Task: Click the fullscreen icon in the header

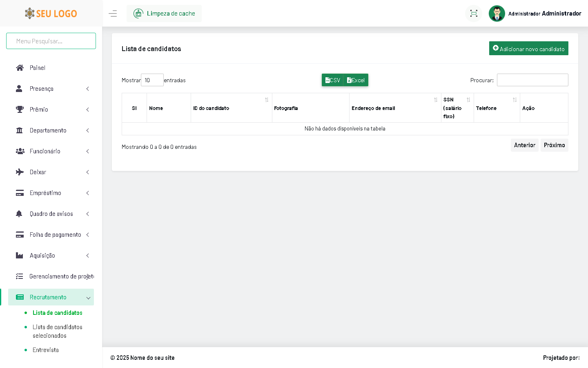Action: 474,13
